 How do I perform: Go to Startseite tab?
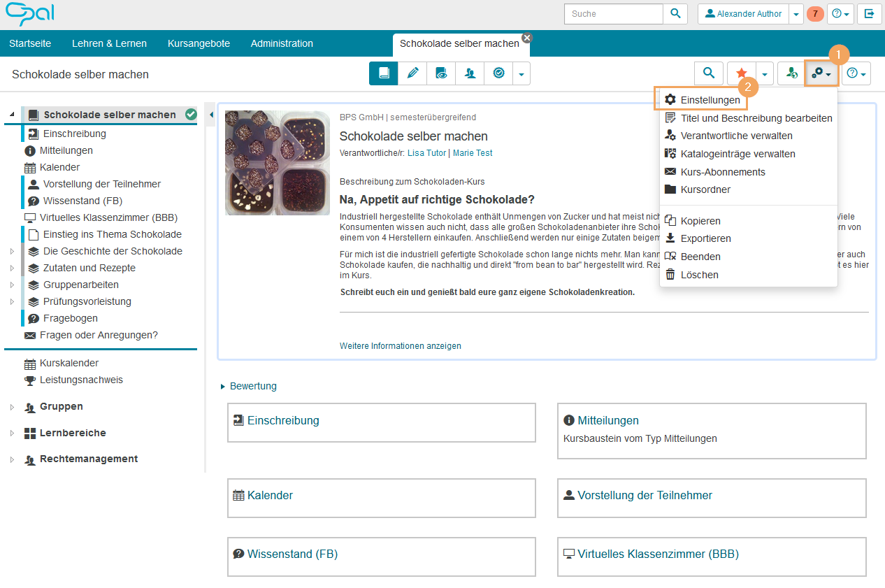(30, 43)
